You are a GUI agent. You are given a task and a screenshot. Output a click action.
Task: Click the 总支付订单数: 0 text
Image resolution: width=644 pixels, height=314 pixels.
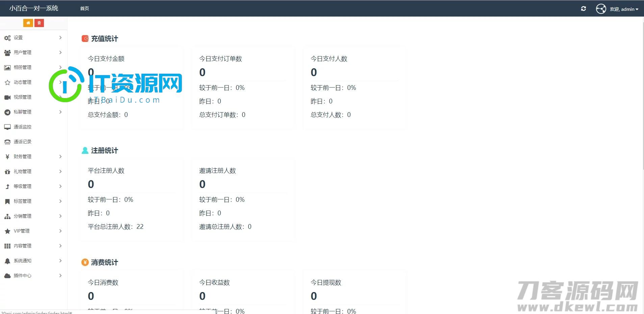222,115
